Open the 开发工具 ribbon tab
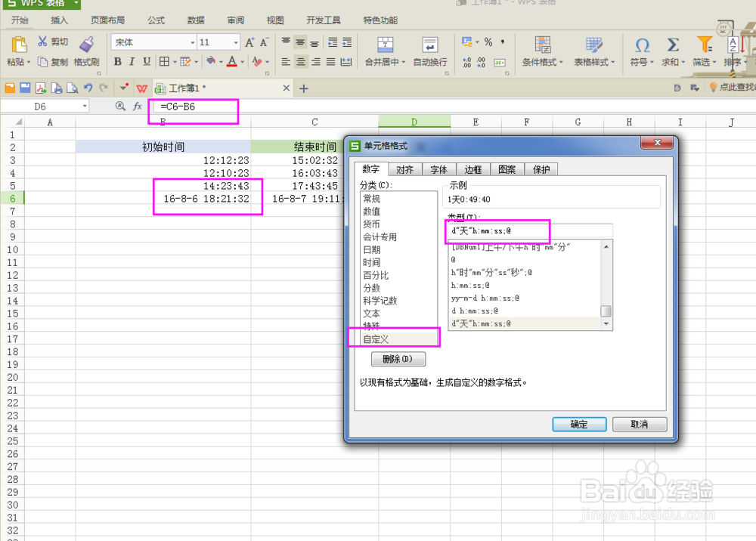 pos(324,20)
